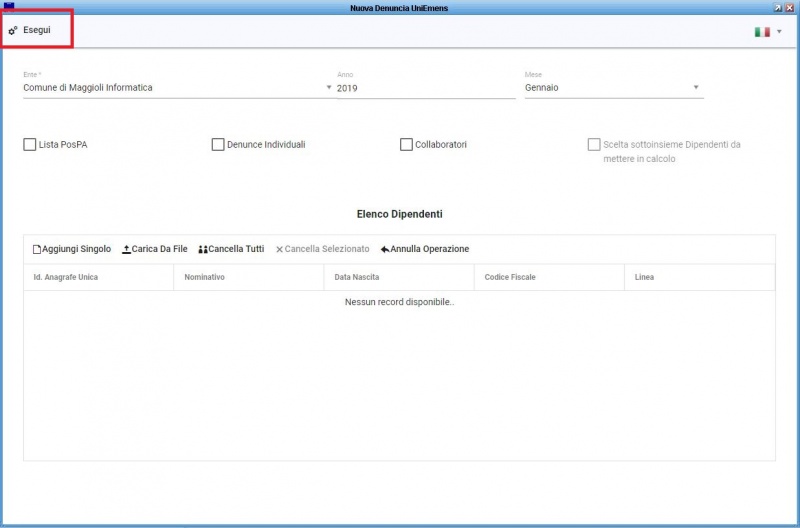Viewport: 800px width, 528px height.
Task: Sort by Nominativo column header
Action: 205,277
